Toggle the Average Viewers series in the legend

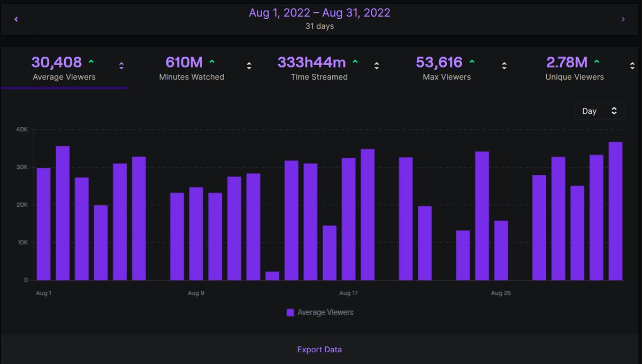pos(325,312)
